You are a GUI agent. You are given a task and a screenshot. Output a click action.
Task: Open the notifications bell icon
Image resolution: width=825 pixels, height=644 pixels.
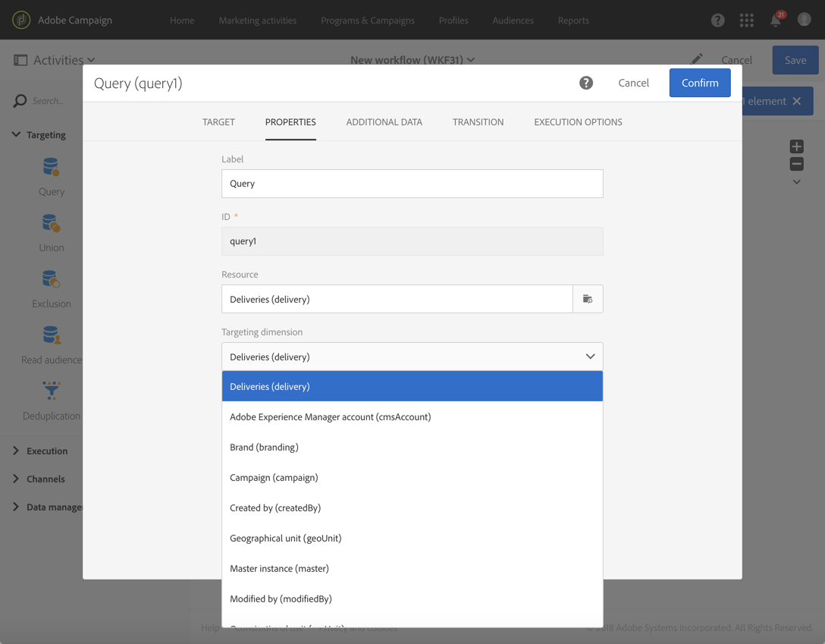point(776,20)
